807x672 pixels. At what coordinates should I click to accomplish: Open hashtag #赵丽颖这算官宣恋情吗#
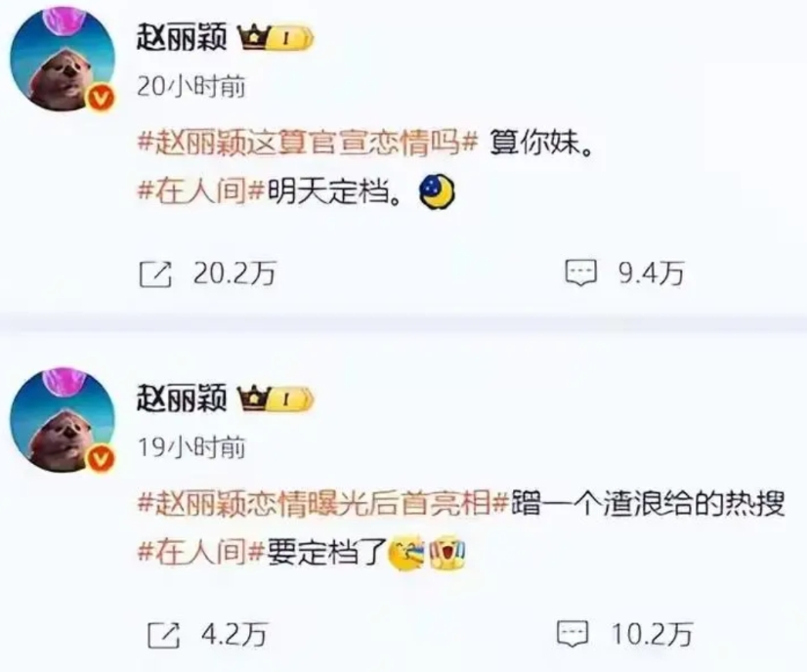point(309,143)
